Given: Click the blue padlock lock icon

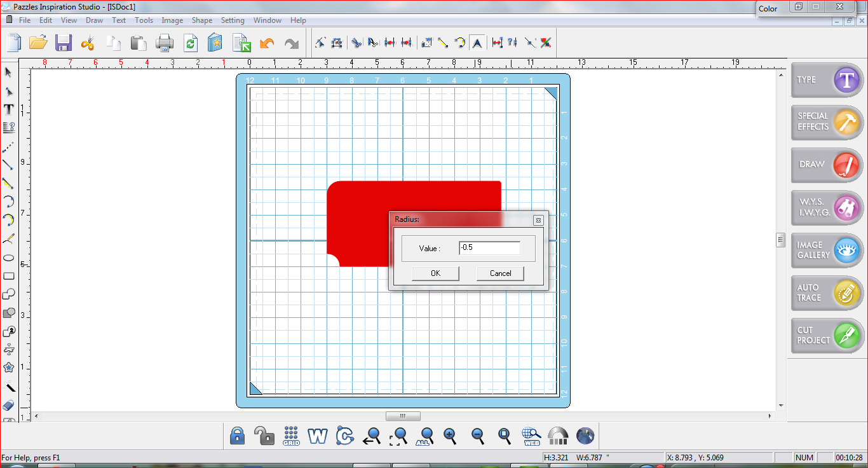Looking at the screenshot, I should point(237,436).
